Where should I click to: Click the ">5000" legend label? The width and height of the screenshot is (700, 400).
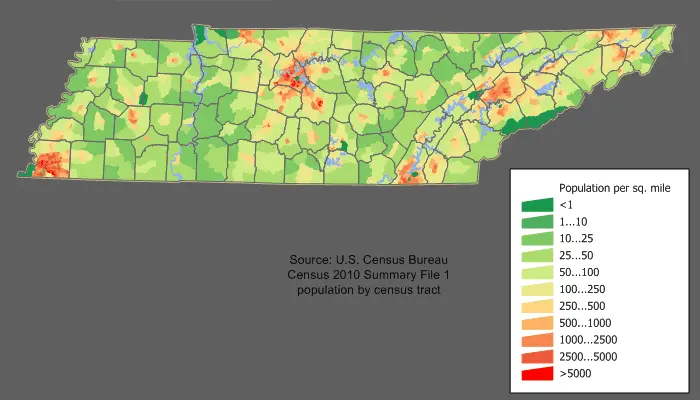click(x=575, y=374)
